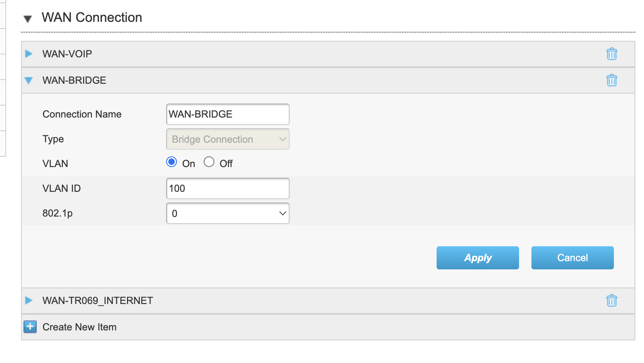Collapse the WAN Connection section triangle
The height and width of the screenshot is (363, 644).
[x=28, y=19]
